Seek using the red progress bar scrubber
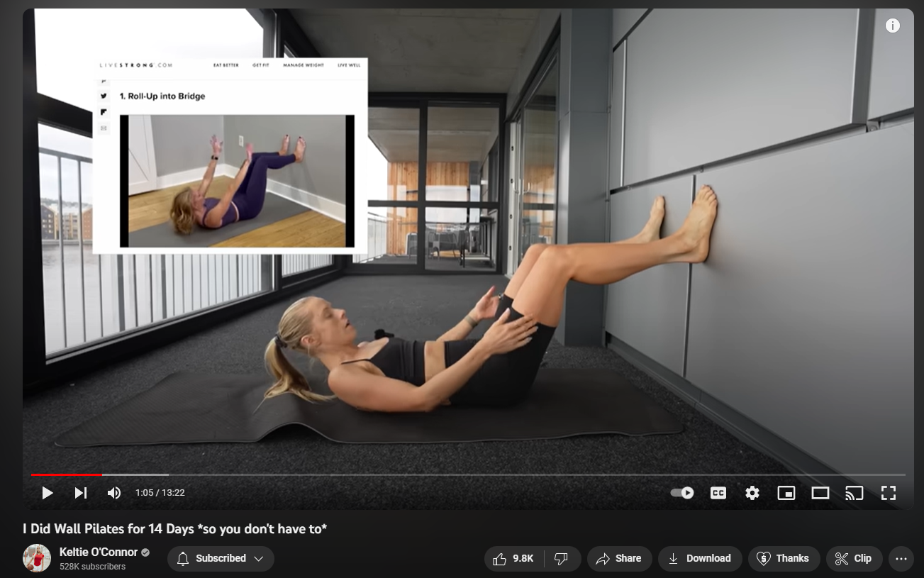Screen dimensions: 924x578 click(101, 474)
